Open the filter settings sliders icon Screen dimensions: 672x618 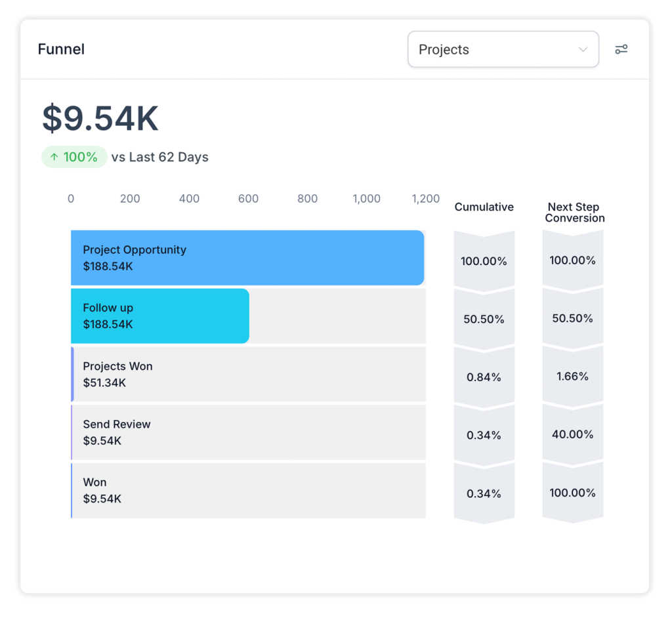point(621,49)
